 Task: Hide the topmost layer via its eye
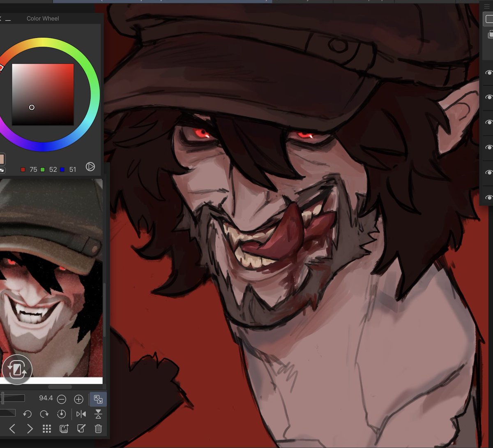pos(488,73)
